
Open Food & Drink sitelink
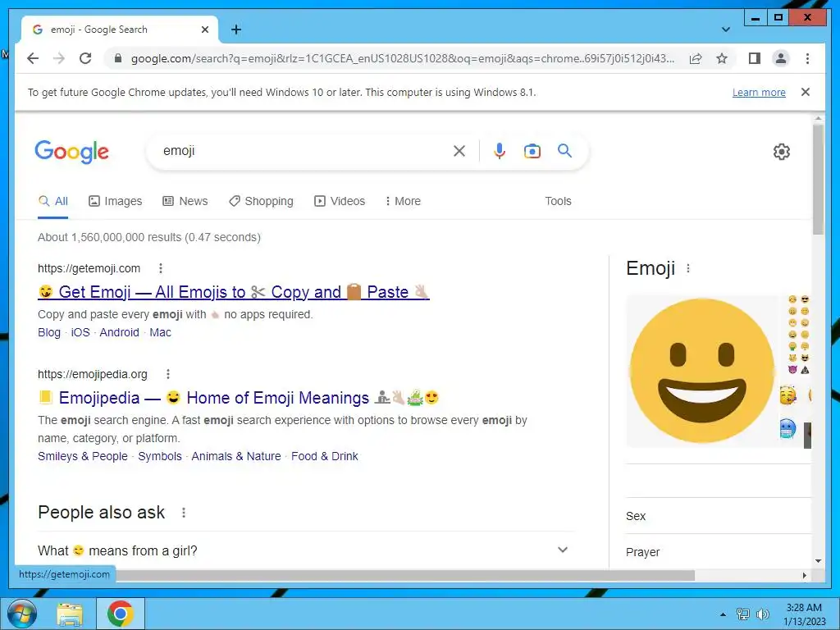(324, 456)
